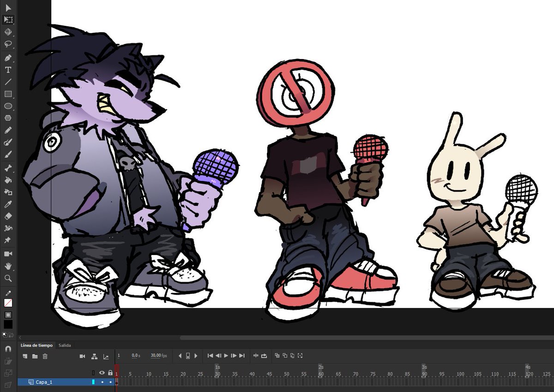Screen dimensions: 554x392
Task: Select the Paint Bucket tool
Action: [x=8, y=180]
